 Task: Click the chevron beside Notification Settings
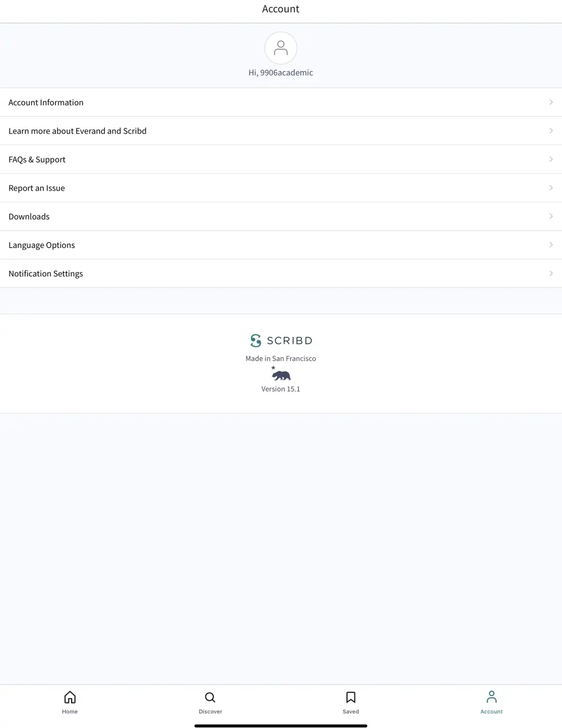coord(551,273)
